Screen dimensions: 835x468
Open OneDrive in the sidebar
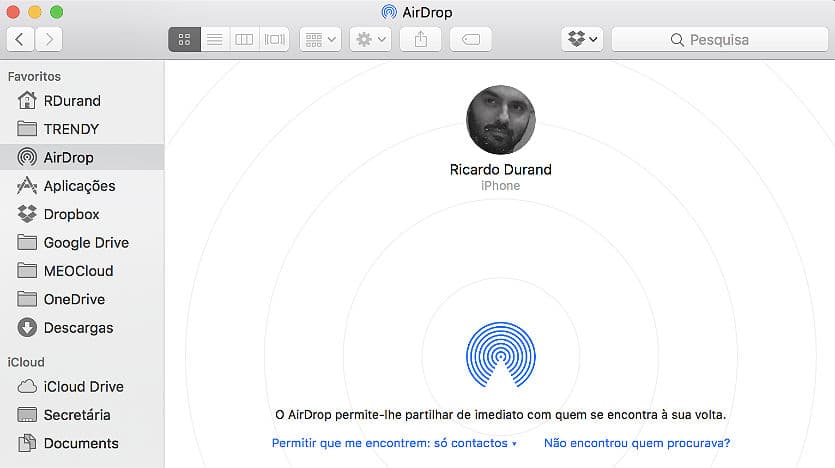82,299
